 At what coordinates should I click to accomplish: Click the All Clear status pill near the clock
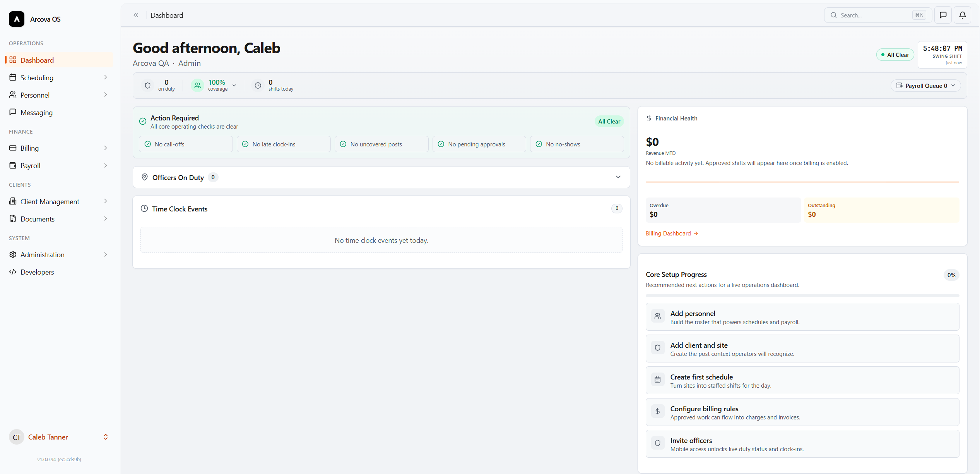pyautogui.click(x=895, y=55)
